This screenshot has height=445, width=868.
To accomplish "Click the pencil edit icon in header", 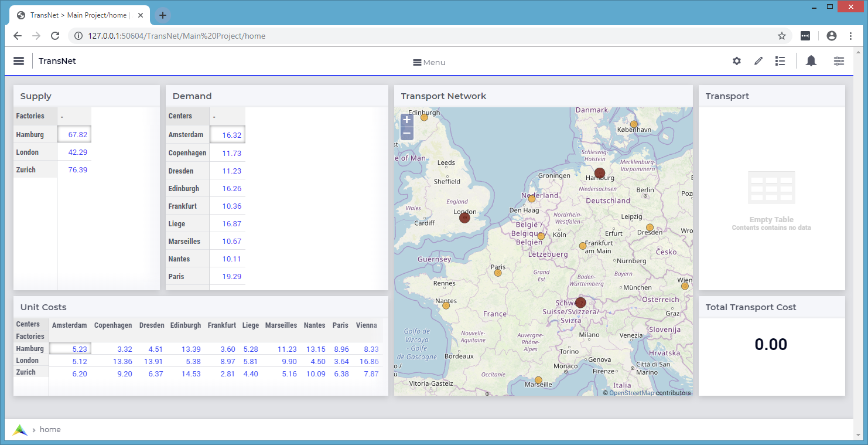I will tap(758, 61).
